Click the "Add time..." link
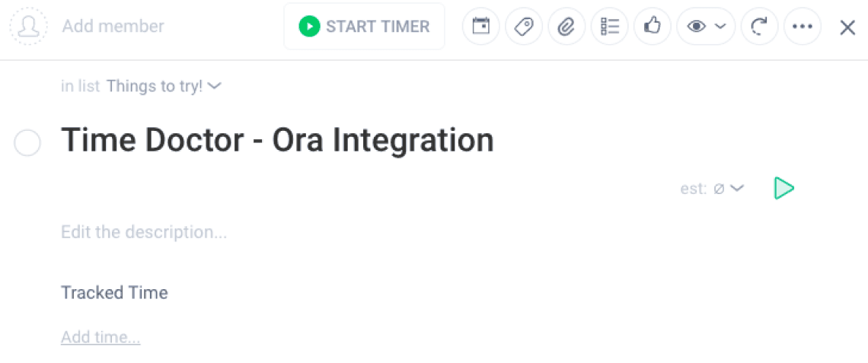Viewport: 868px width, 363px height. coord(101,337)
